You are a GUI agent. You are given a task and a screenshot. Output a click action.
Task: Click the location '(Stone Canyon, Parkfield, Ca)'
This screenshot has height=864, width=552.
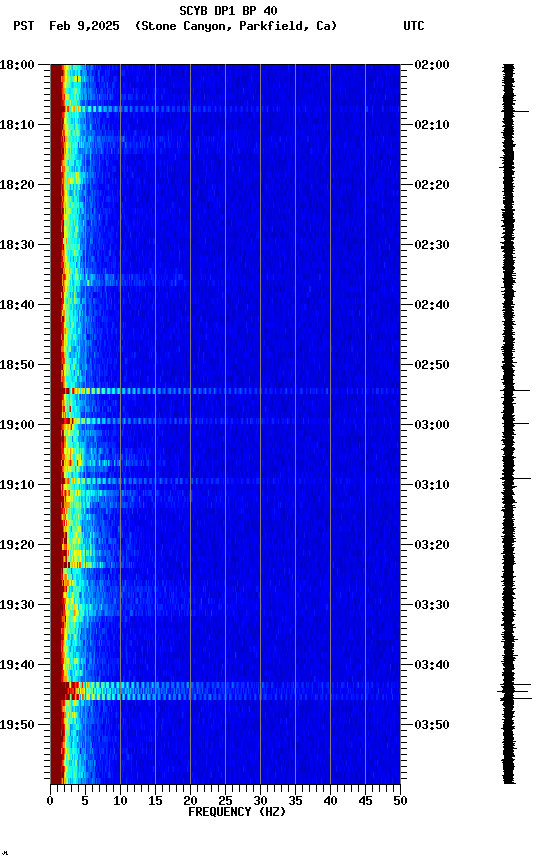[236, 26]
